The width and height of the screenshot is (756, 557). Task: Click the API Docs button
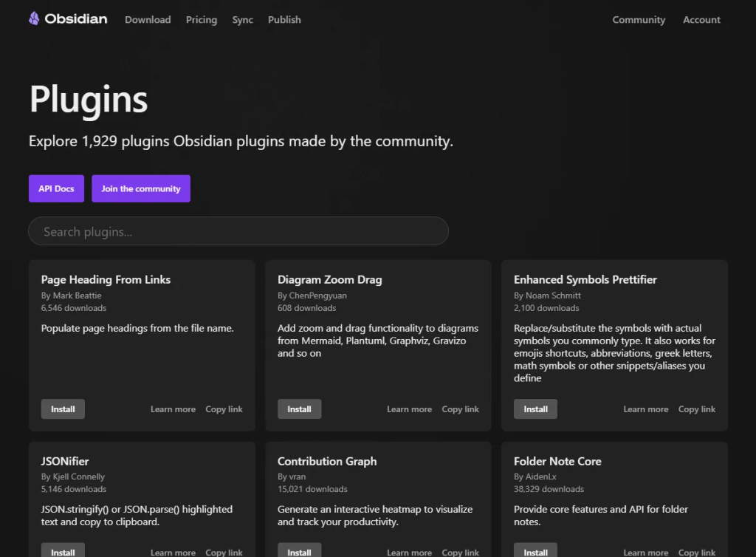pyautogui.click(x=56, y=188)
